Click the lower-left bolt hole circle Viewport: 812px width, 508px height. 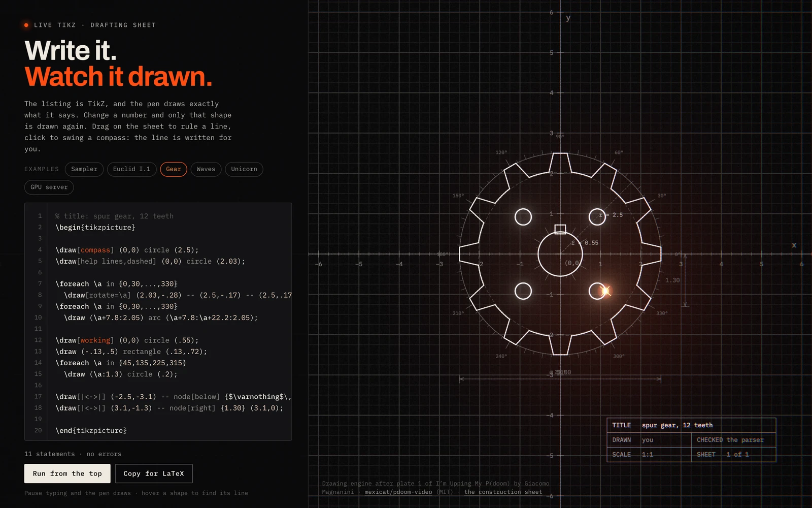pos(523,291)
